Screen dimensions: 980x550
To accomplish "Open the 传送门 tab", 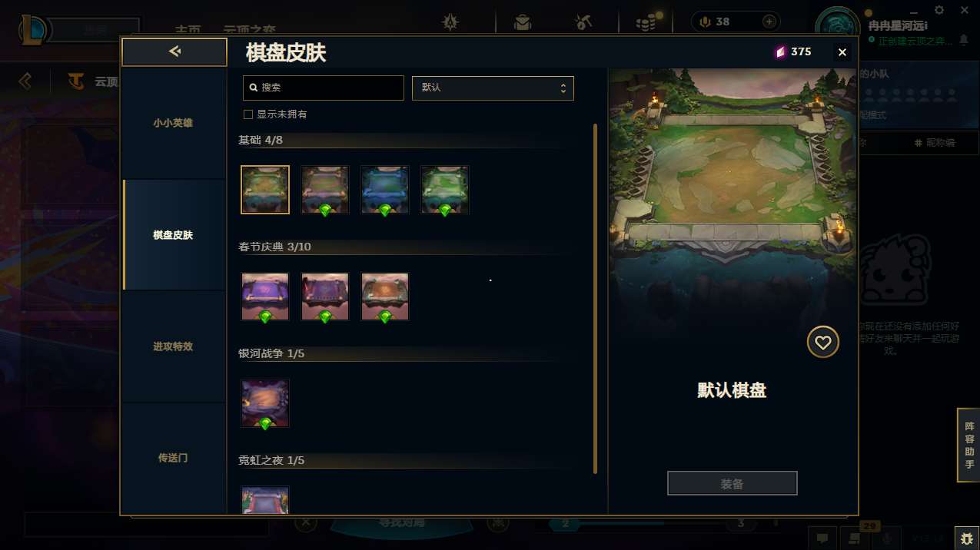I will point(173,458).
